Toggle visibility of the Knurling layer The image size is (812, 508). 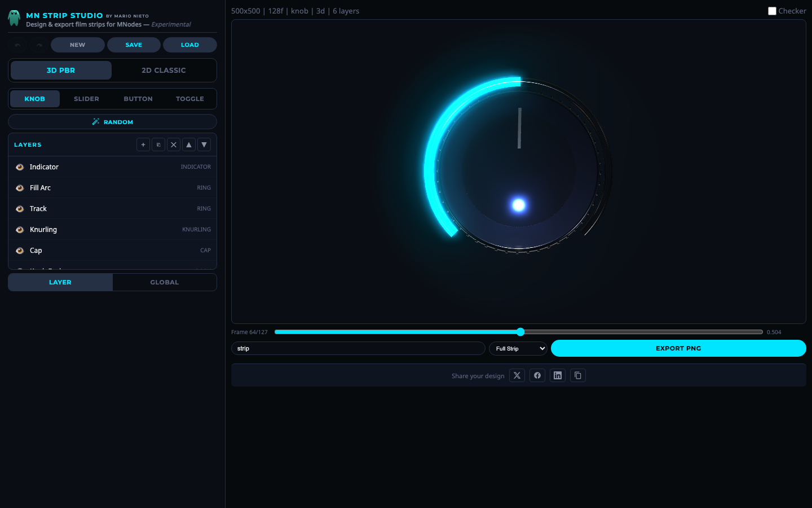(x=20, y=229)
